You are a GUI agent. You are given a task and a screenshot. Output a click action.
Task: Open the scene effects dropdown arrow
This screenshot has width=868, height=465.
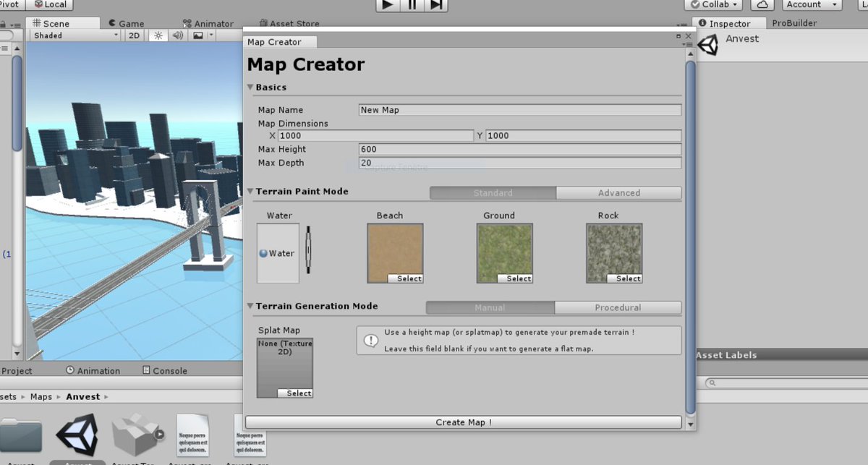tap(210, 35)
